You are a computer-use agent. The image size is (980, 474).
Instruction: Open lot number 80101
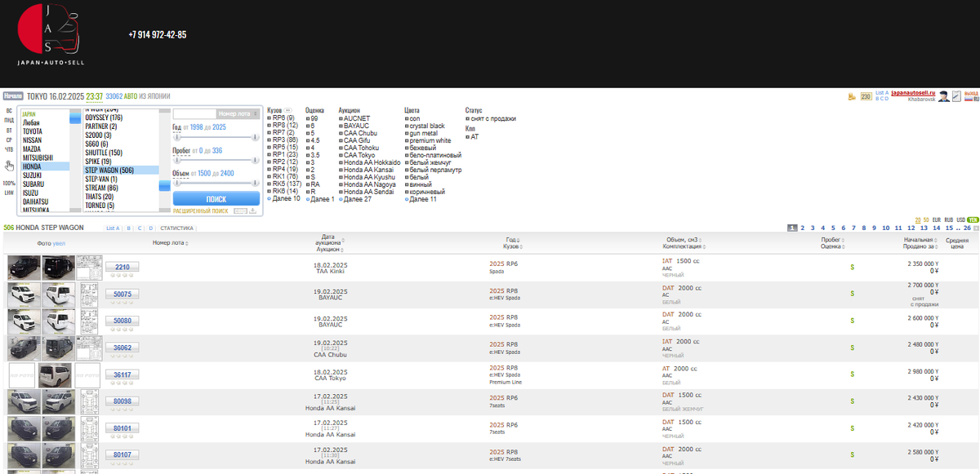(x=122, y=427)
